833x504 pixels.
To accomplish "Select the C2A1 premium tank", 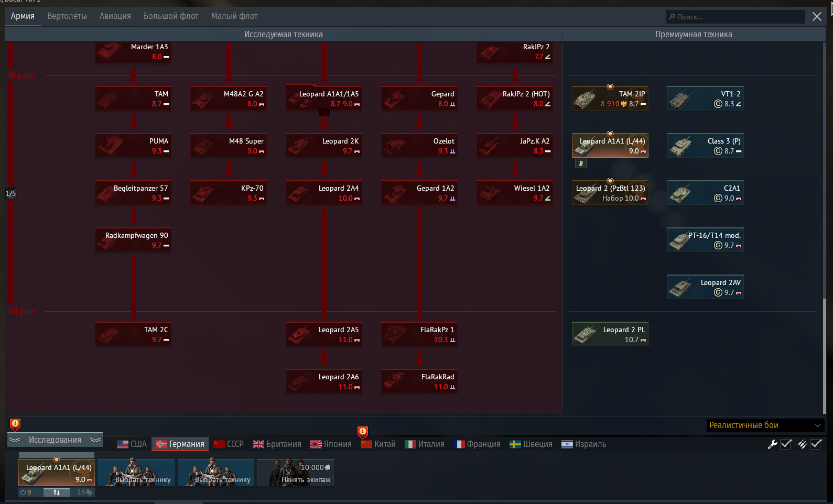I will [706, 193].
